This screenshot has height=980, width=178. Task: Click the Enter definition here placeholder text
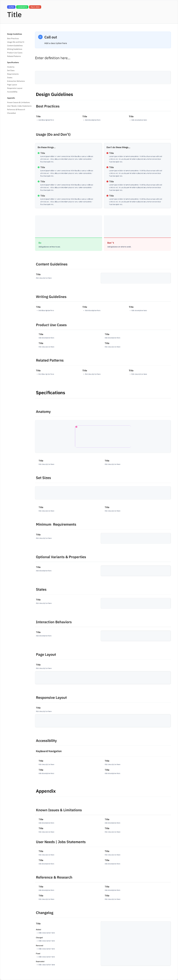click(x=53, y=58)
